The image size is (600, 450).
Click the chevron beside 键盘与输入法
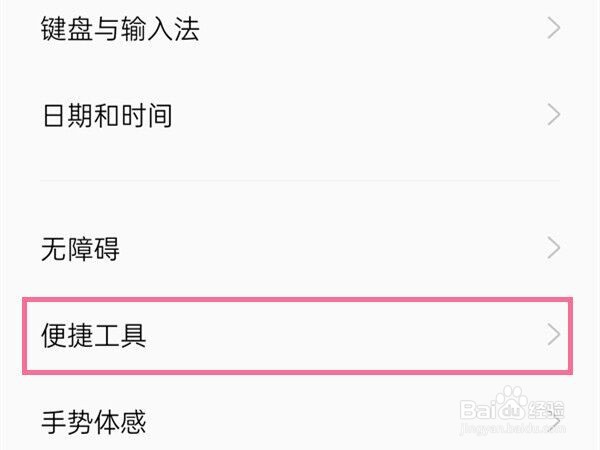554,28
